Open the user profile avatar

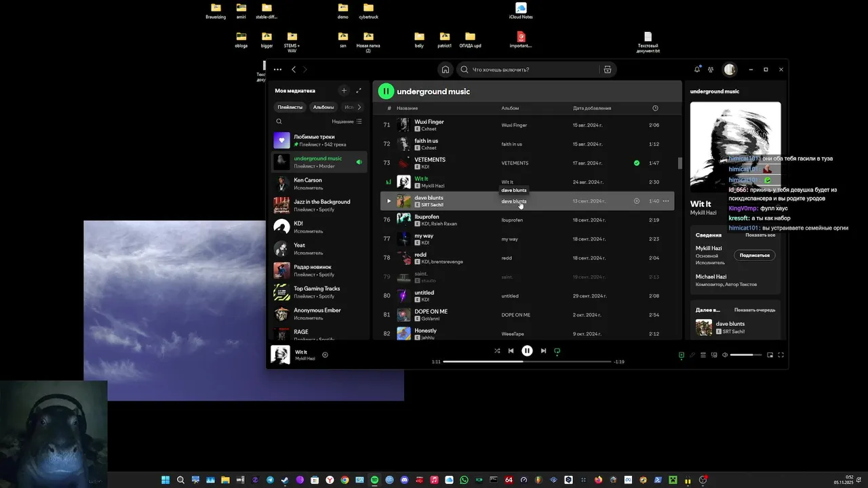coord(730,69)
